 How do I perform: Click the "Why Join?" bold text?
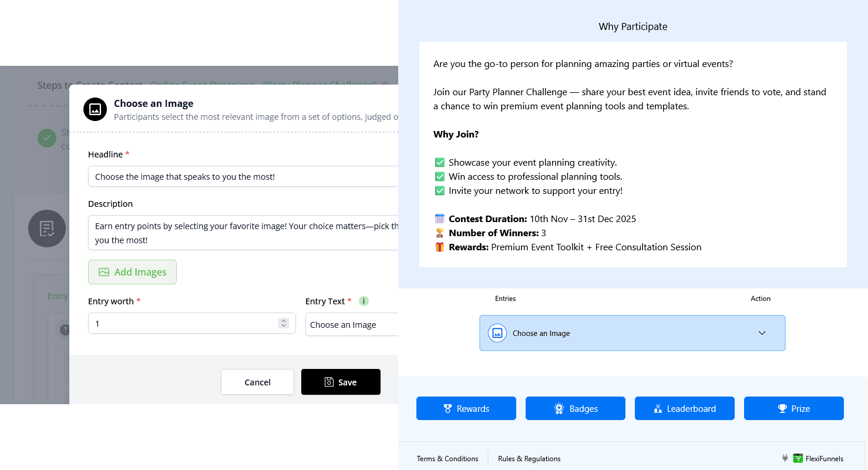coord(456,134)
